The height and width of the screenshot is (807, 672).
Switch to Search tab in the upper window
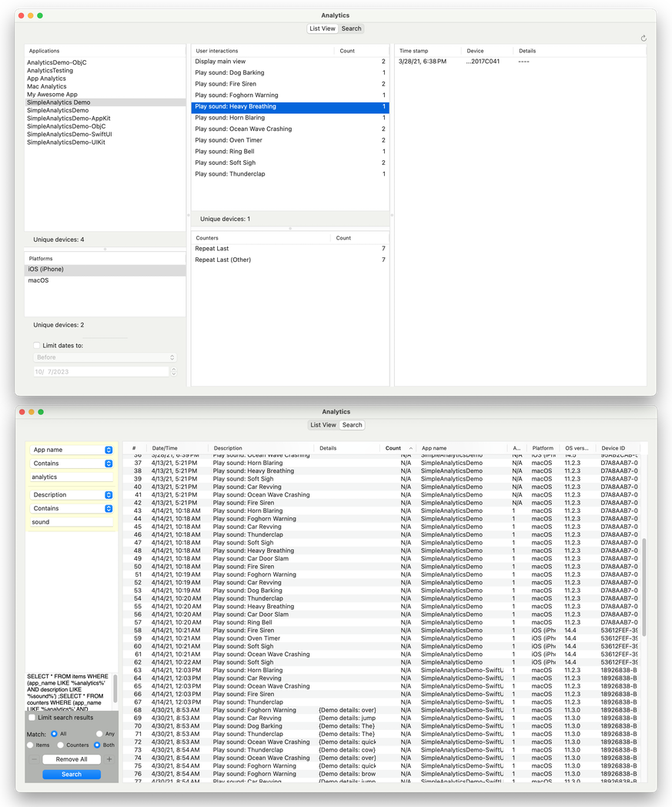pyautogui.click(x=352, y=28)
